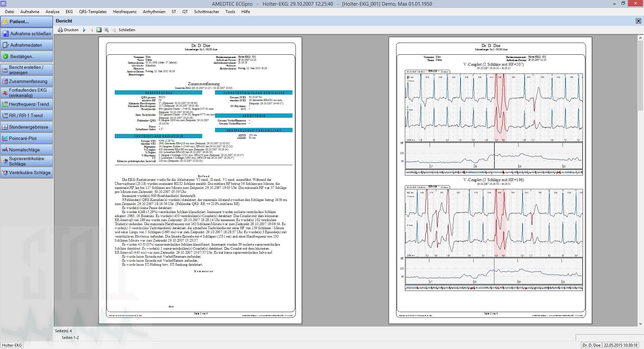644x349 pixels.
Task: Open the QRS-Templates menu
Action: [x=93, y=12]
